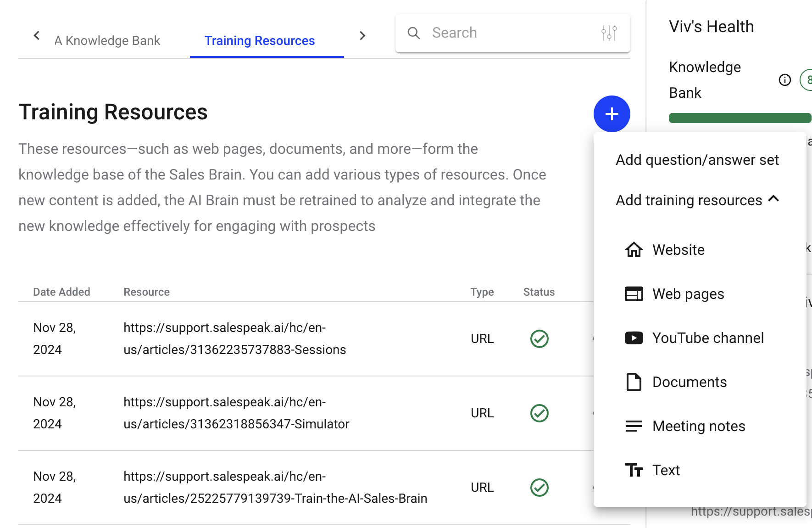The image size is (812, 528).
Task: Click status checkmark for Simulator resource
Action: 539,413
